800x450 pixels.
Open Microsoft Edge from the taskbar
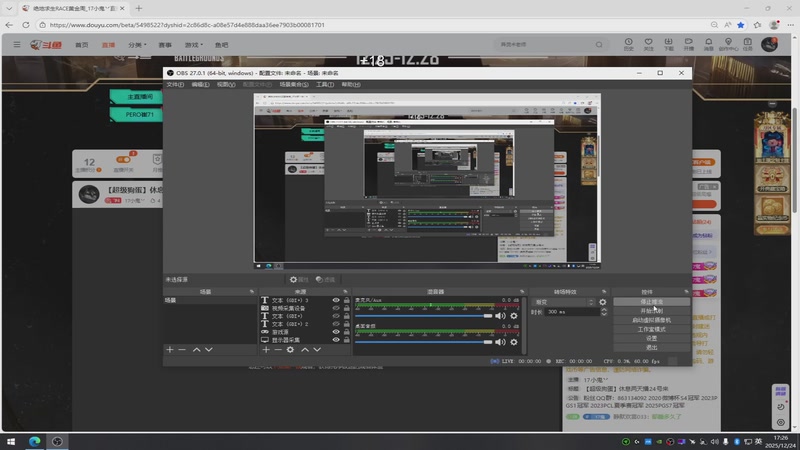(x=34, y=441)
